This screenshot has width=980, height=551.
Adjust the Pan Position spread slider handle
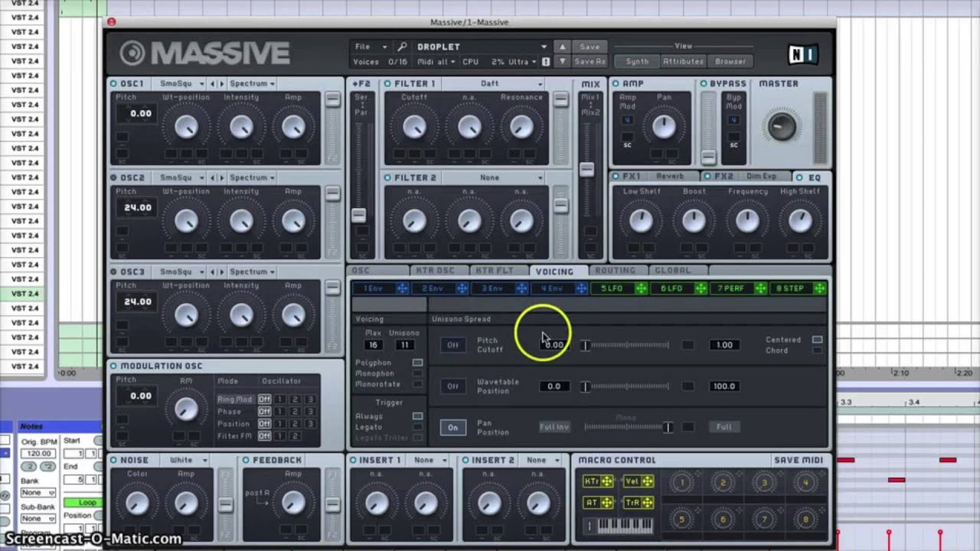tap(668, 427)
